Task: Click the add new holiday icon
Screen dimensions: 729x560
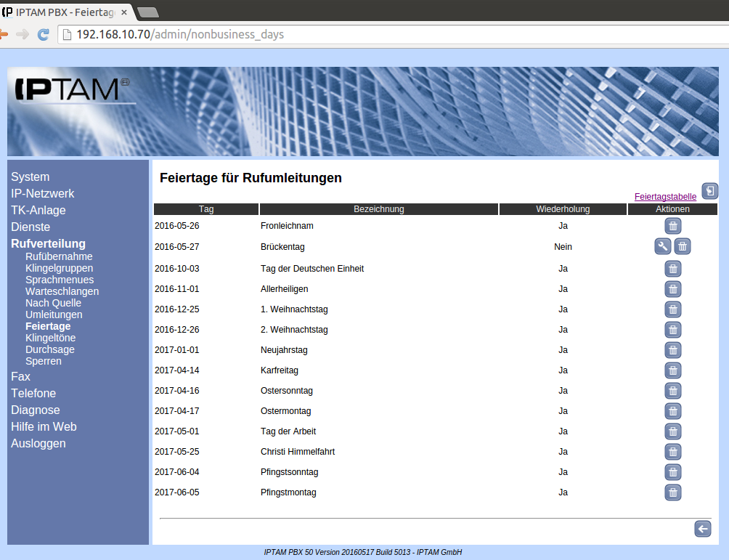Action: point(709,191)
